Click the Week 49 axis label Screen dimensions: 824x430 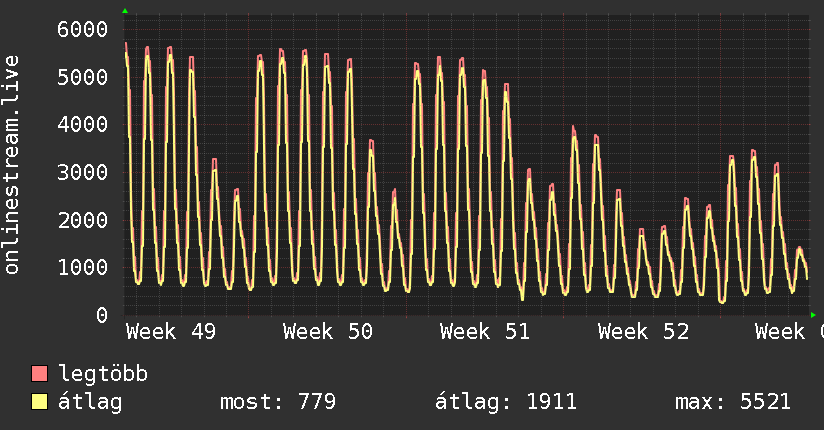point(171,332)
